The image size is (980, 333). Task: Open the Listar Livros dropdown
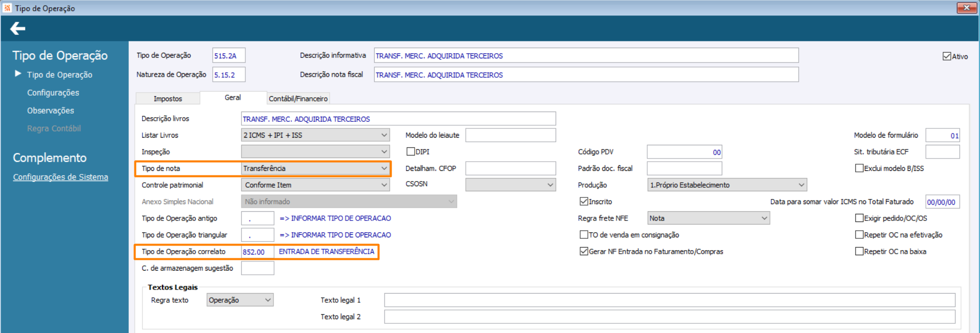[315, 135]
